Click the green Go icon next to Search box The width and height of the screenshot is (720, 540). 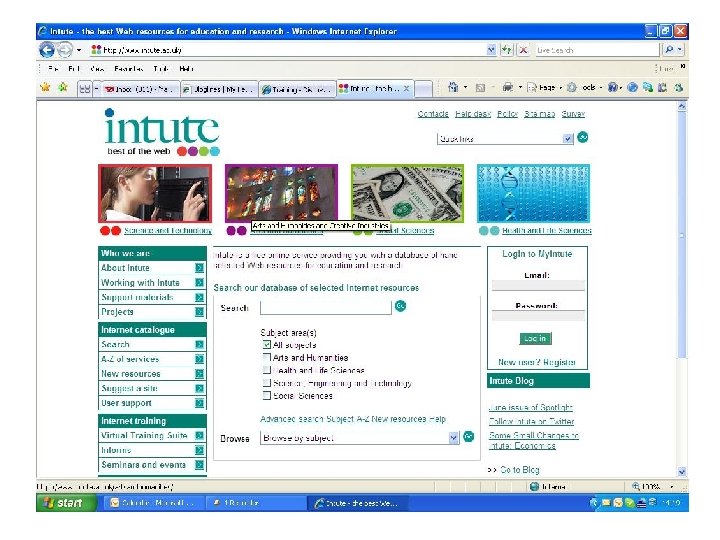[x=400, y=306]
